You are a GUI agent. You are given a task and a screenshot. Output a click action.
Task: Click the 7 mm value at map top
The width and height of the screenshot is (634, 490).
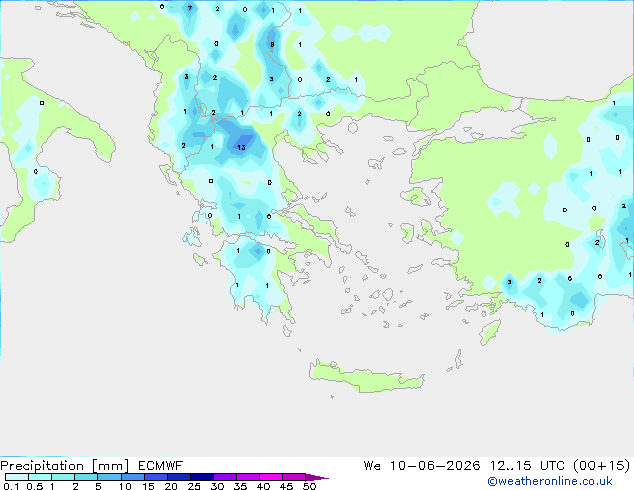point(190,8)
